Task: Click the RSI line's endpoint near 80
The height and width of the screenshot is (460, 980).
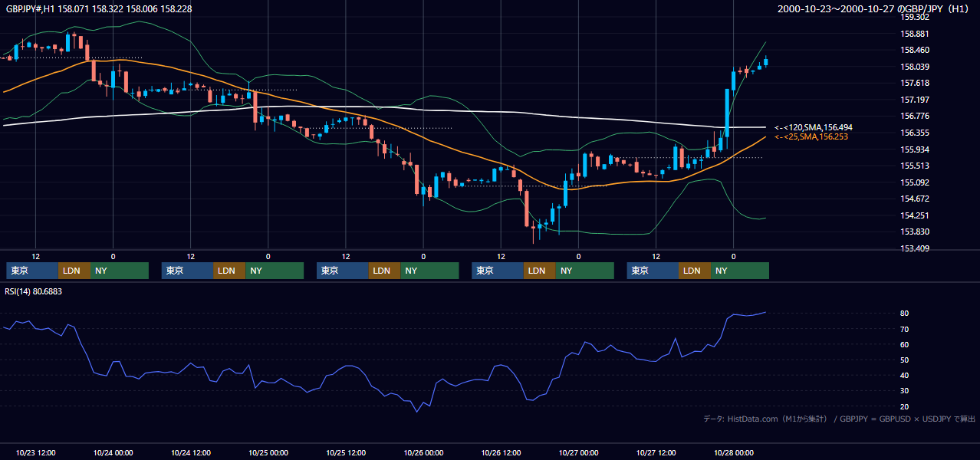Action: 765,312
